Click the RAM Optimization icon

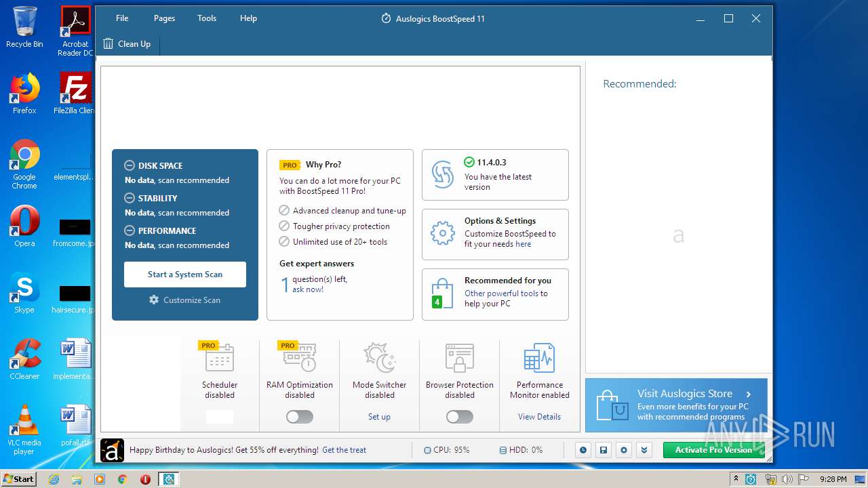pos(300,357)
